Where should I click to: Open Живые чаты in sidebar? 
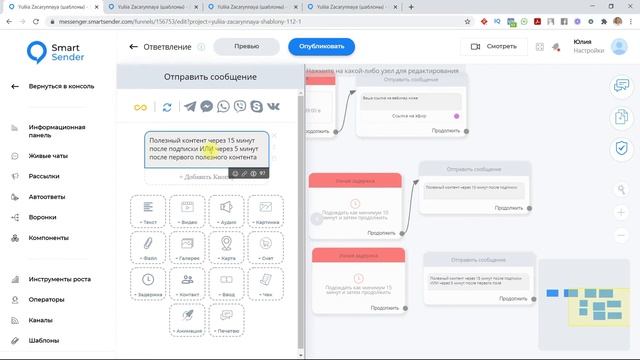48,156
